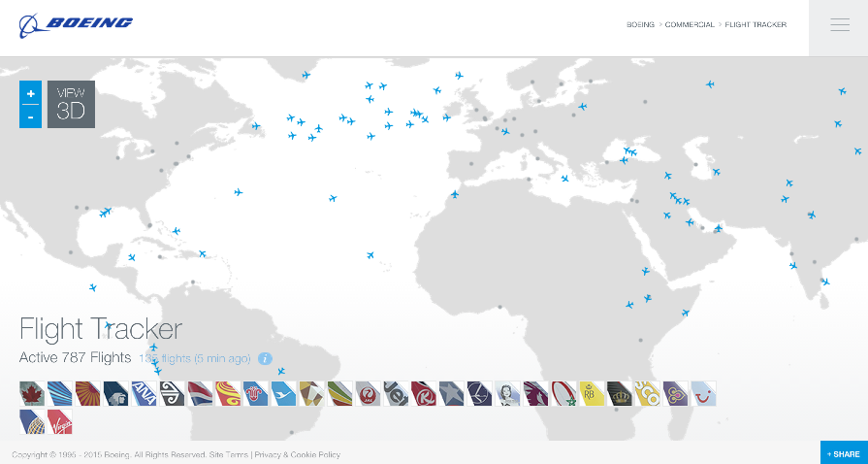Filter by Royal Jordanian gold crown tail
Viewport: 868px width, 464px height.
coord(620,393)
